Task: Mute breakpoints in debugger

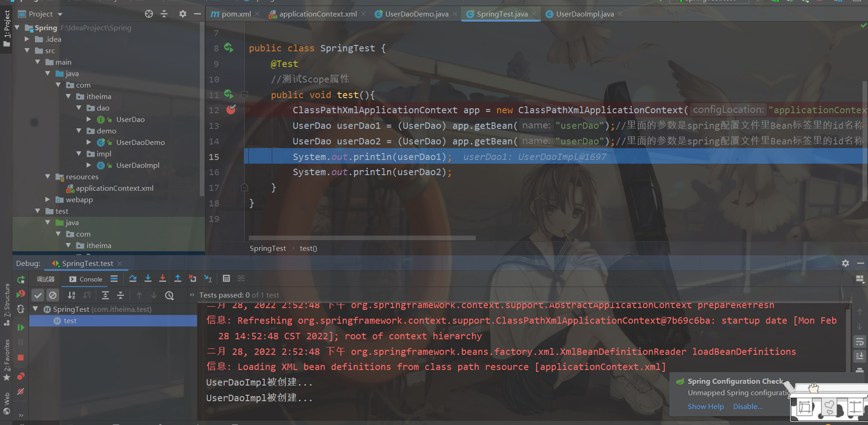Action: coord(21,392)
